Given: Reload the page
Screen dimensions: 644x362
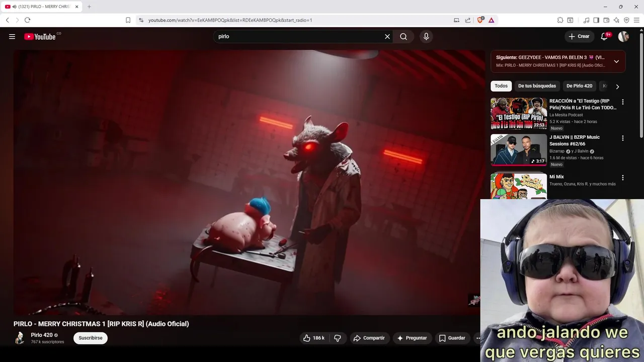Looking at the screenshot, I should tap(27, 20).
